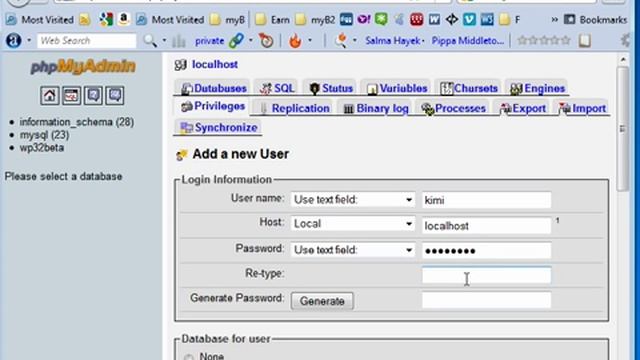
Task: Focus the Web Search box
Action: click(87, 40)
